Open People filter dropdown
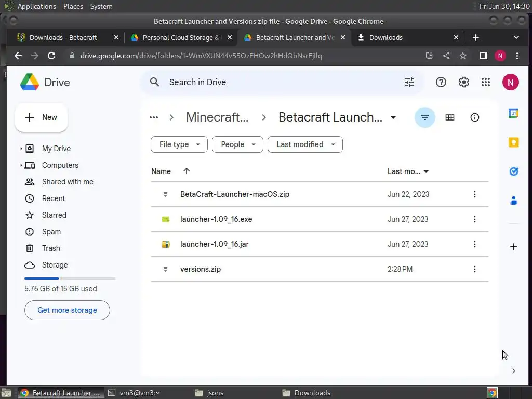This screenshot has width=532, height=399. 237,144
